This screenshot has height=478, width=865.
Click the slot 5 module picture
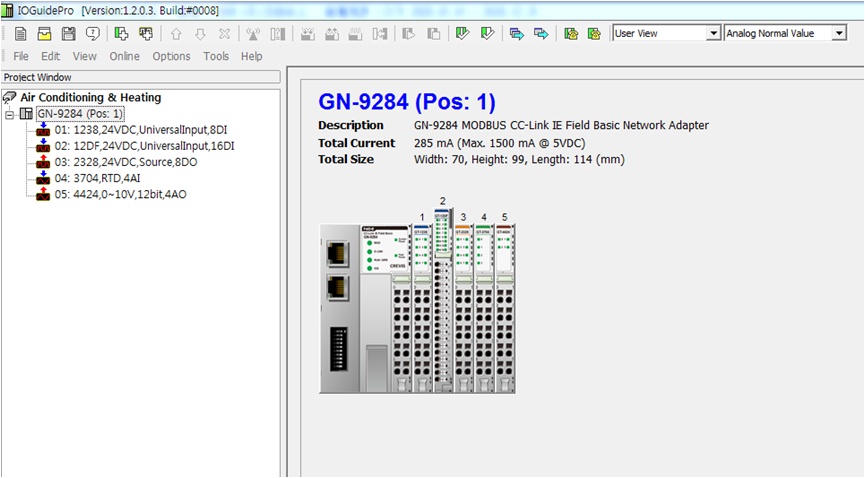pyautogui.click(x=504, y=309)
